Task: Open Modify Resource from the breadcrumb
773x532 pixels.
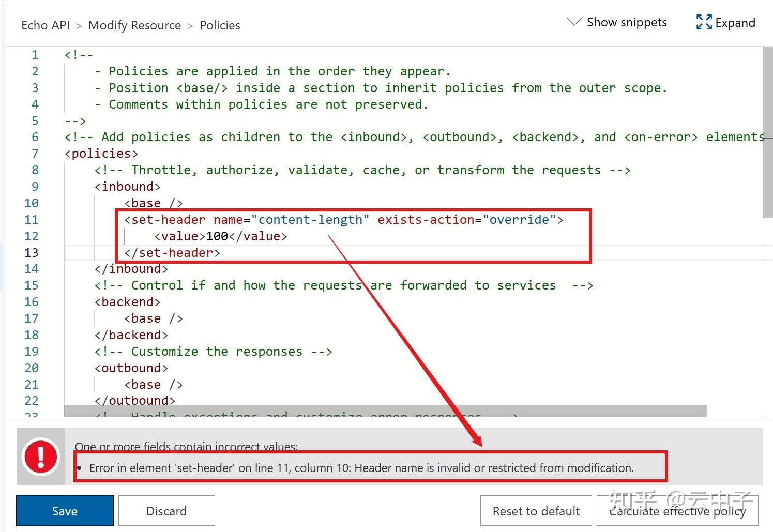Action: [x=134, y=25]
